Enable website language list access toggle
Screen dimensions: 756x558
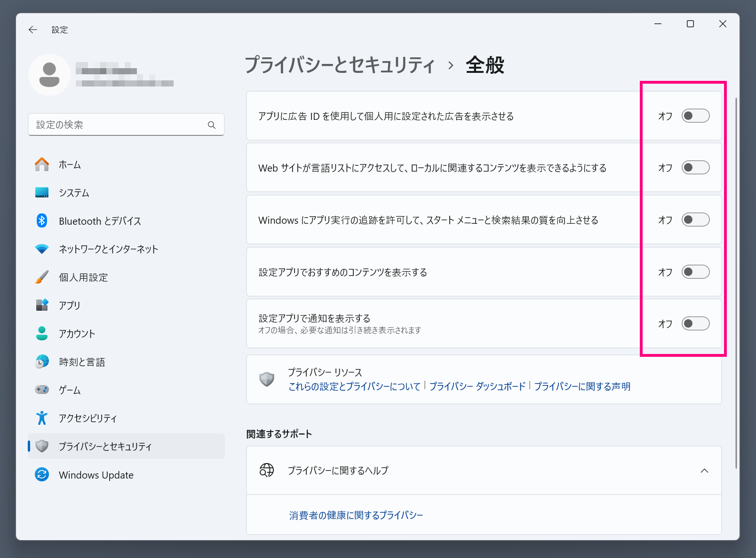click(x=695, y=168)
